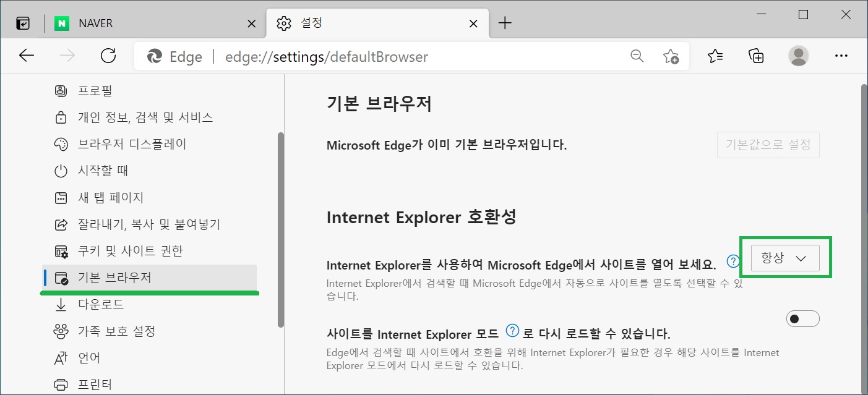Open 새 탭 페이지 settings
868x395 pixels.
click(149, 198)
